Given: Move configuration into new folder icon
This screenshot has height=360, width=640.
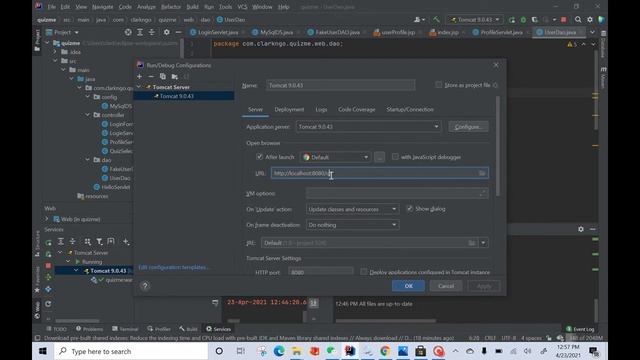Looking at the screenshot, I should click(x=175, y=77).
